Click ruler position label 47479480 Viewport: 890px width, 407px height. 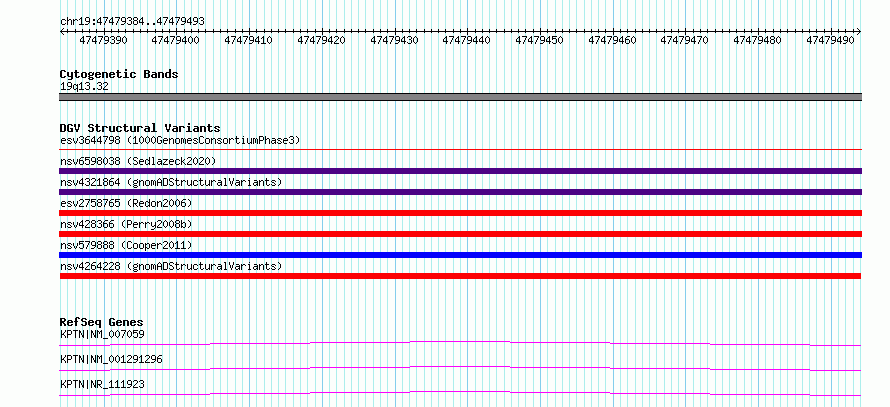(758, 40)
